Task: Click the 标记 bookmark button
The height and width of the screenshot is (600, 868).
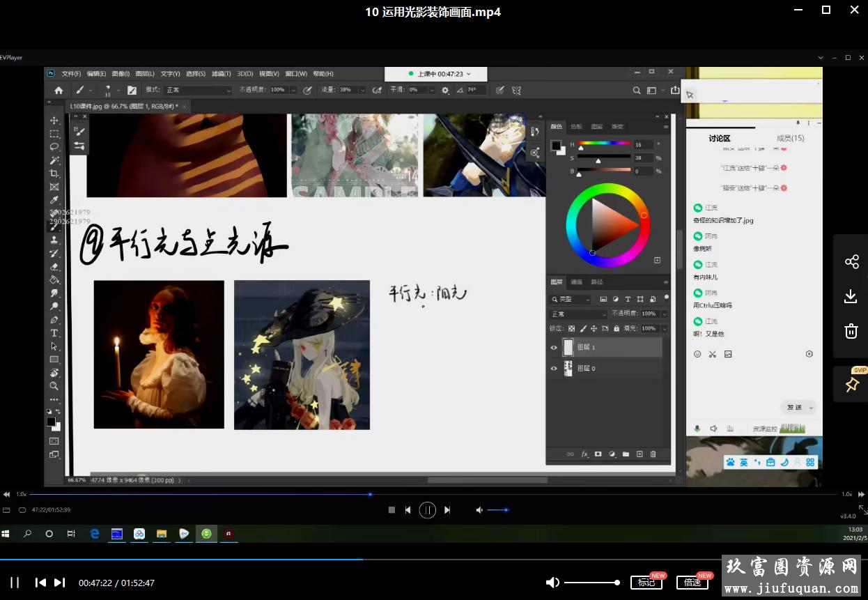Action: [x=646, y=583]
